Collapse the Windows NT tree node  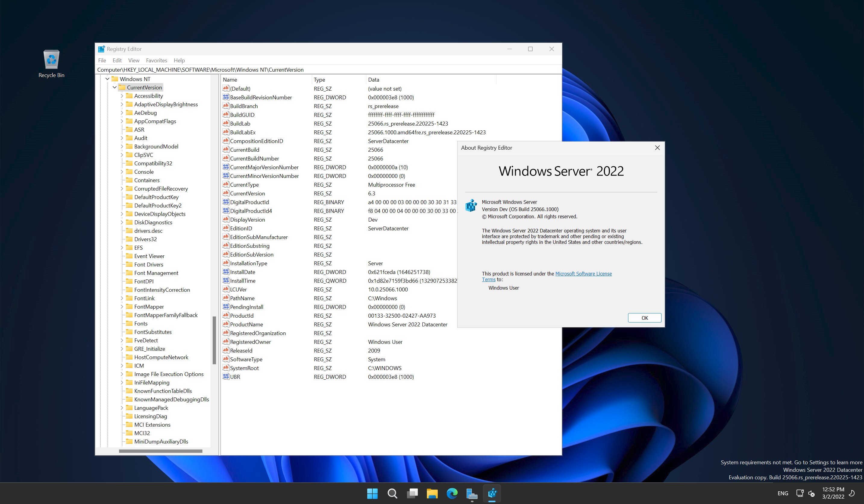pyautogui.click(x=107, y=79)
